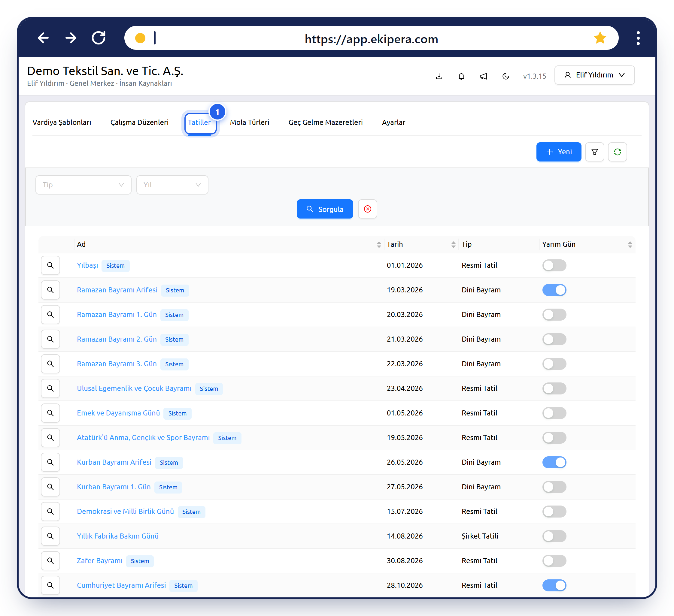This screenshot has width=674, height=616.
Task: Switch to Mola Türleri tab
Action: click(x=249, y=122)
